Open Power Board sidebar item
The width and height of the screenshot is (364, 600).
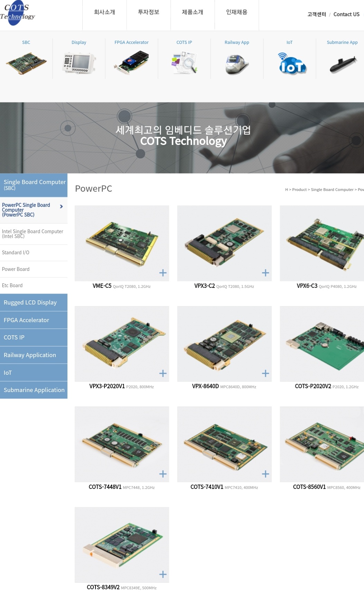pos(34,269)
